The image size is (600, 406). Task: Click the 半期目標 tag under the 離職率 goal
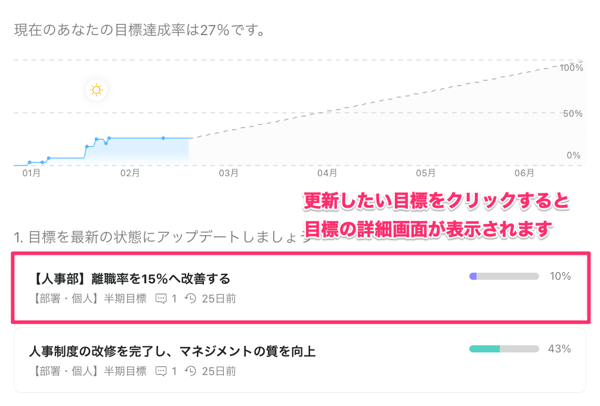125,298
